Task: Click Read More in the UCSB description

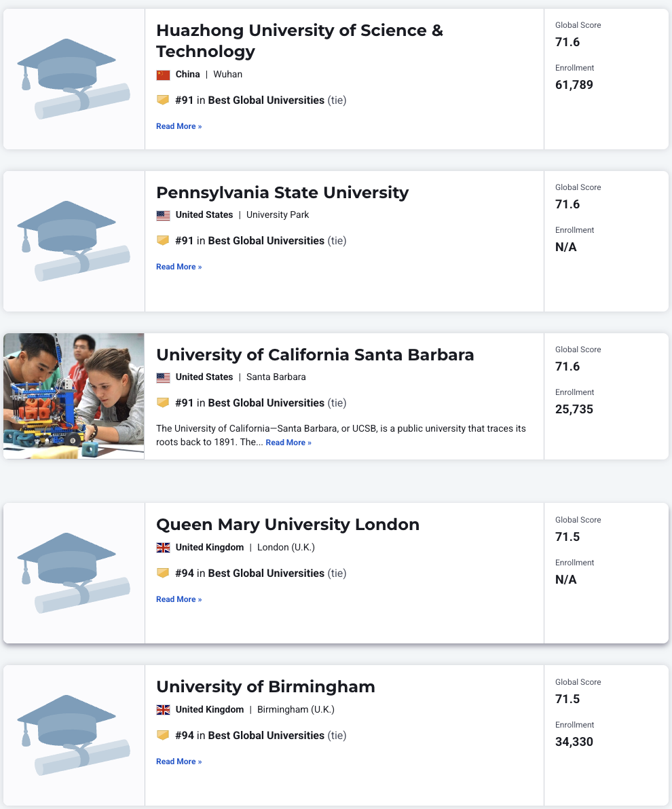Action: tap(288, 443)
